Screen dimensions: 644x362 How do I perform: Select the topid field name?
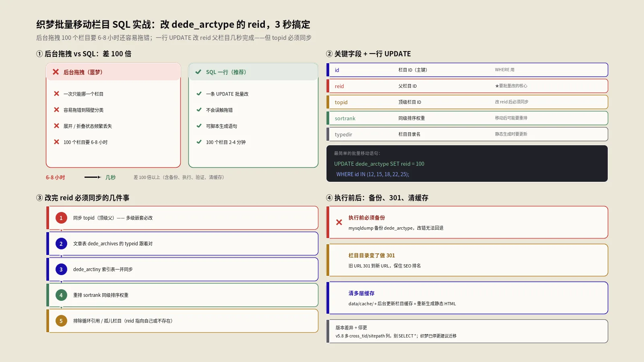tap(341, 102)
